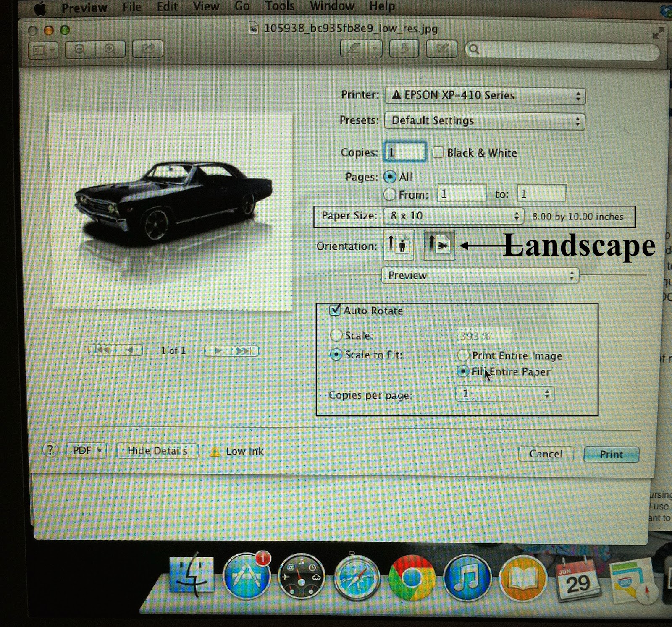
Task: Jump to first page in preview navigation
Action: 102,350
